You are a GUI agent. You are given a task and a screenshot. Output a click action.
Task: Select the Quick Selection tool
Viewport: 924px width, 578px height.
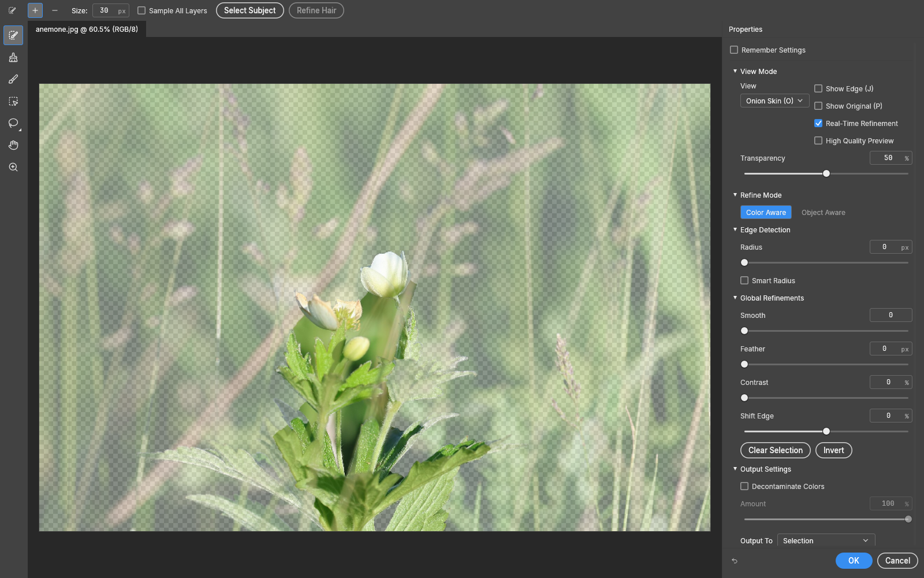point(13,35)
